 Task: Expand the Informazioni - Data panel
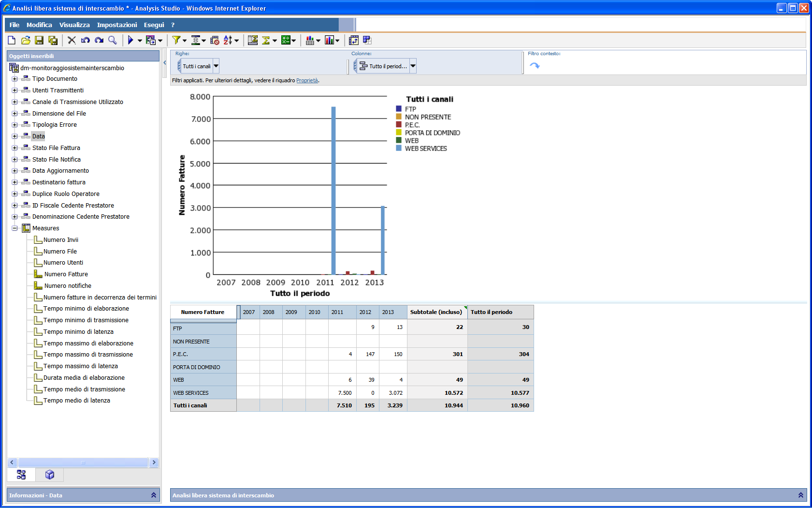pos(153,495)
